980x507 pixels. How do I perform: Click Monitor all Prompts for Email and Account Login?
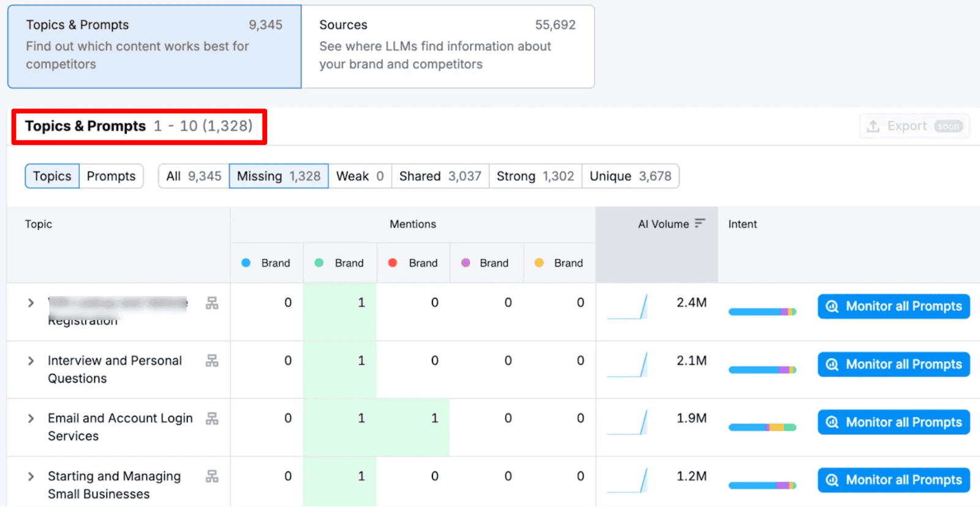pyautogui.click(x=894, y=422)
